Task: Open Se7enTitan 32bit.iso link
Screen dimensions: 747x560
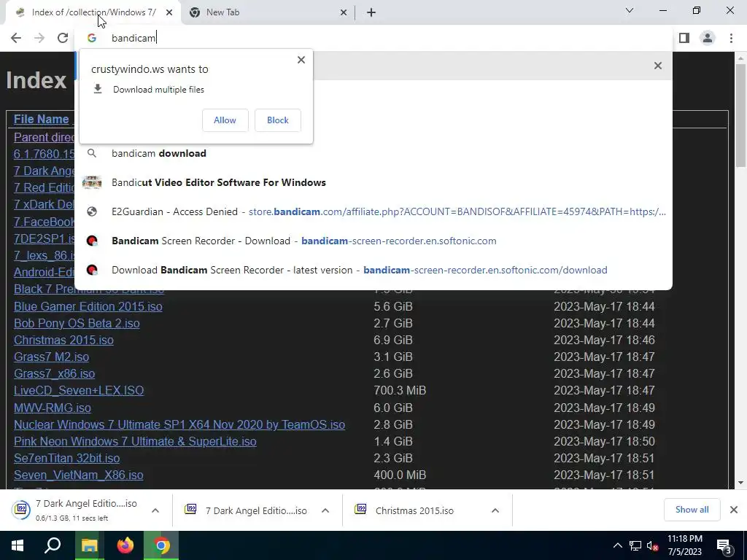Action: pyautogui.click(x=66, y=458)
